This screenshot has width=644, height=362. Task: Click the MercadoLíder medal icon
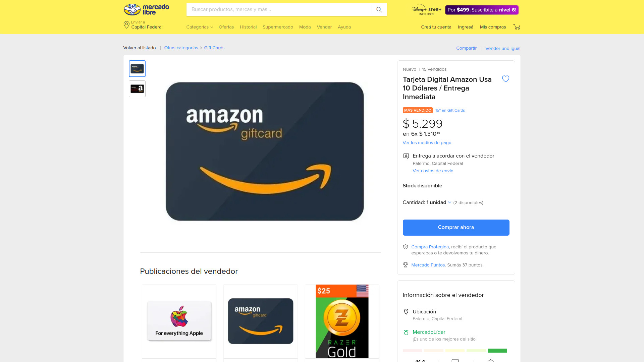[406, 333]
